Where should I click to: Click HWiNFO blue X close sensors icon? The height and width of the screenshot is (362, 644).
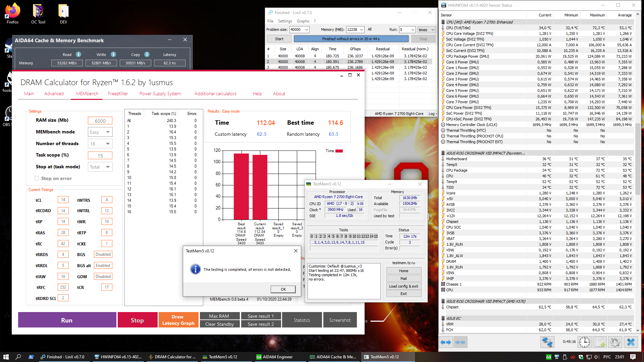coord(631,342)
